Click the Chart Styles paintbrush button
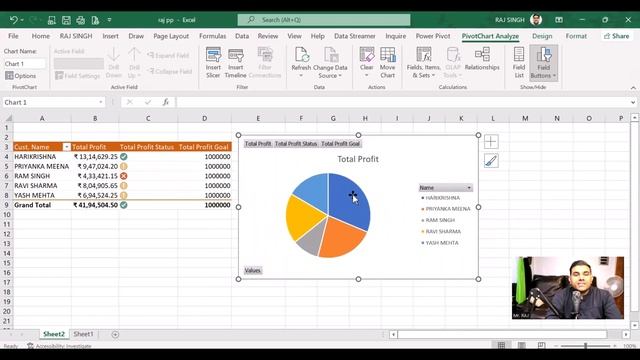This screenshot has width=640, height=360. pyautogui.click(x=491, y=160)
